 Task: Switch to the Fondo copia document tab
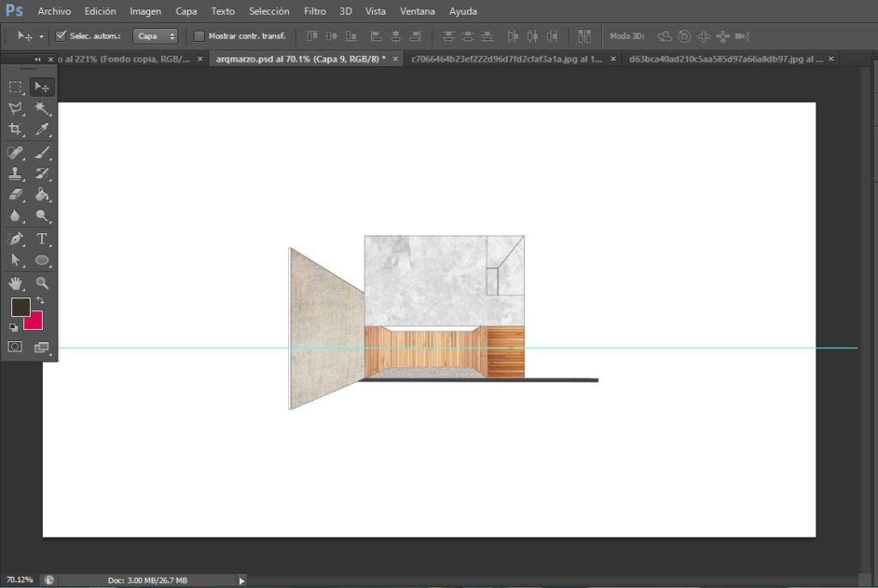click(123, 59)
